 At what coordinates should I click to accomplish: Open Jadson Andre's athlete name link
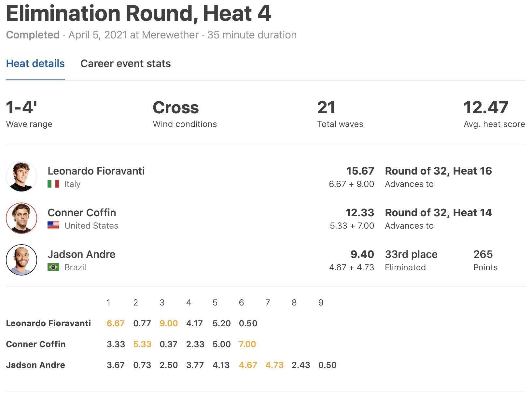(81, 254)
